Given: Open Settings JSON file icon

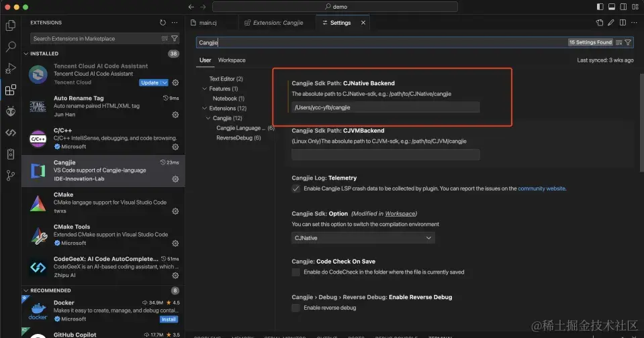Looking at the screenshot, I should (x=600, y=23).
